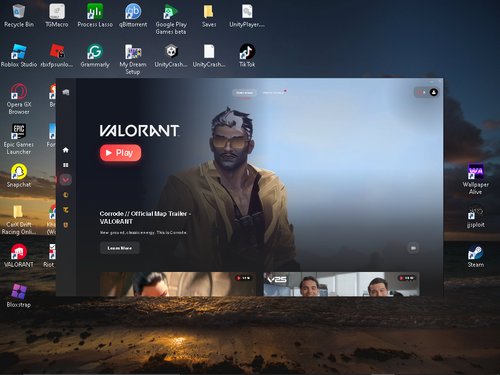Image resolution: width=500 pixels, height=375 pixels.
Task: Select the Bloxstrap desktop shortcut
Action: click(x=19, y=296)
